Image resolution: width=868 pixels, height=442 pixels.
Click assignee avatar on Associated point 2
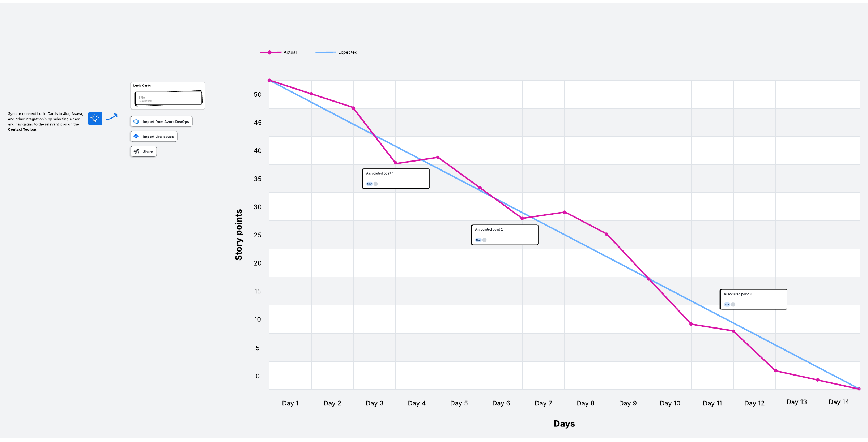tap(485, 240)
